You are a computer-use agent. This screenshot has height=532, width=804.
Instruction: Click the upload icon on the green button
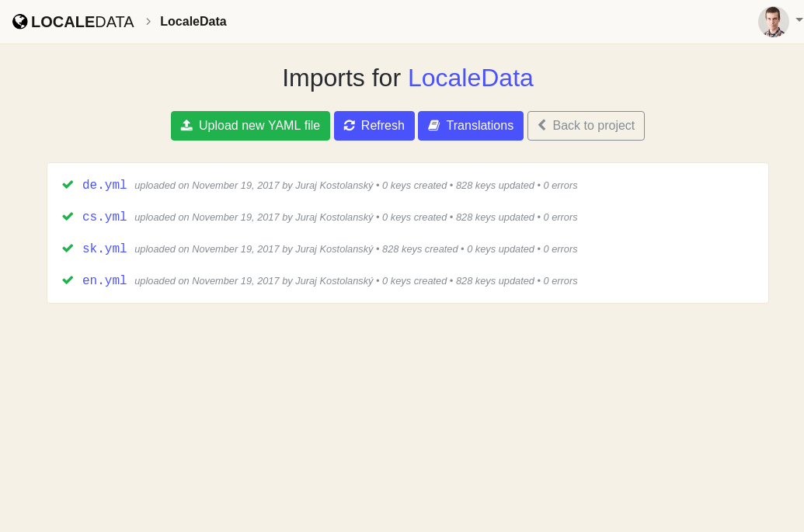(186, 126)
